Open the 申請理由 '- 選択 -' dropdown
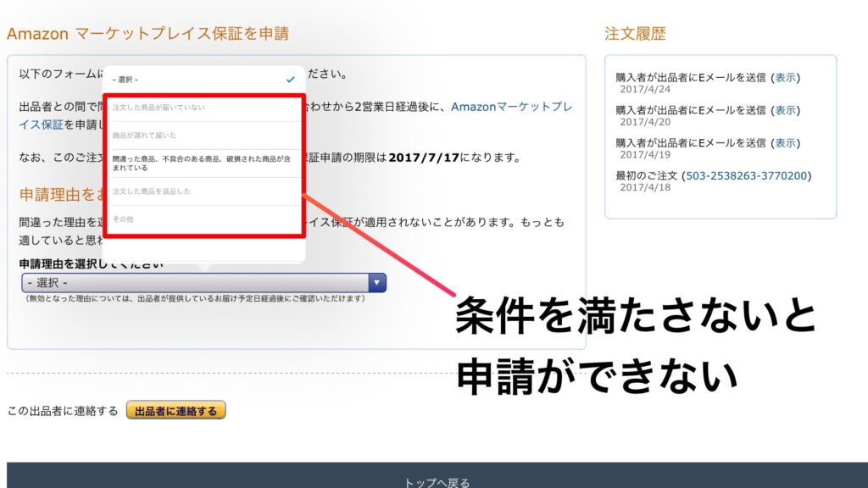 click(203, 283)
